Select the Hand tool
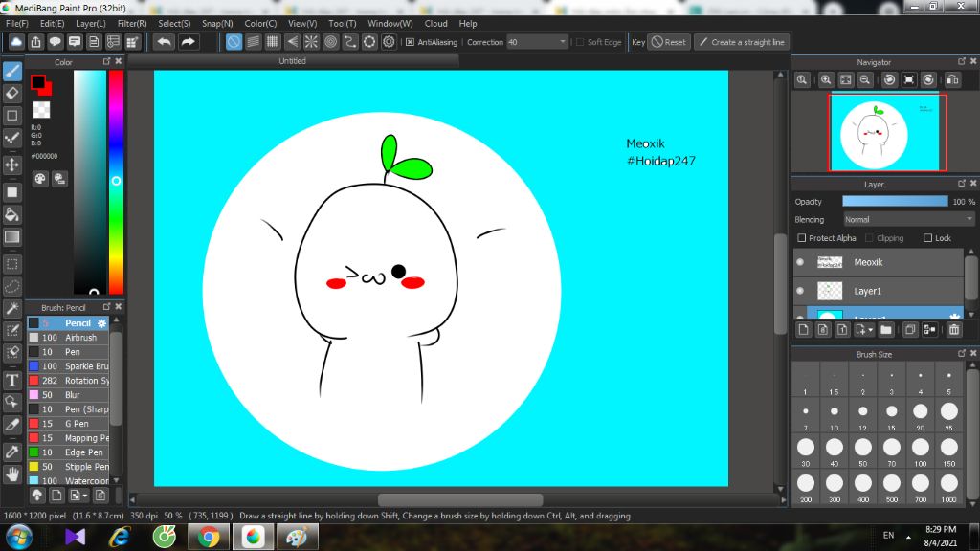The height and width of the screenshot is (551, 980). click(12, 474)
